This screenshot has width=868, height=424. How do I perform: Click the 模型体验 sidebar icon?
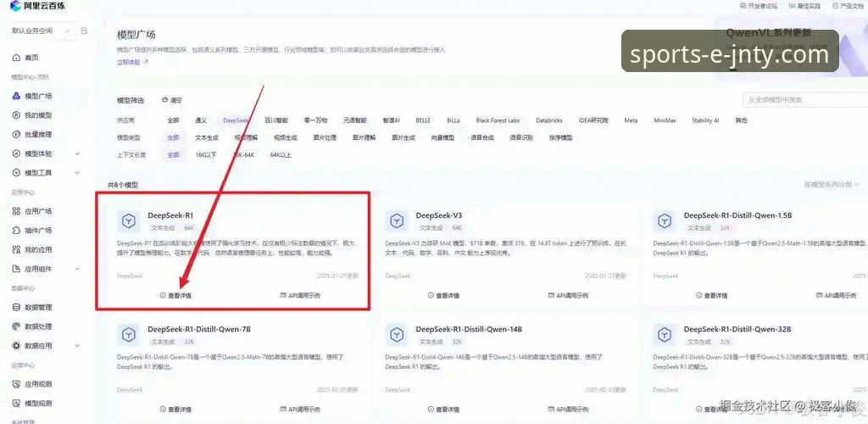(16, 153)
